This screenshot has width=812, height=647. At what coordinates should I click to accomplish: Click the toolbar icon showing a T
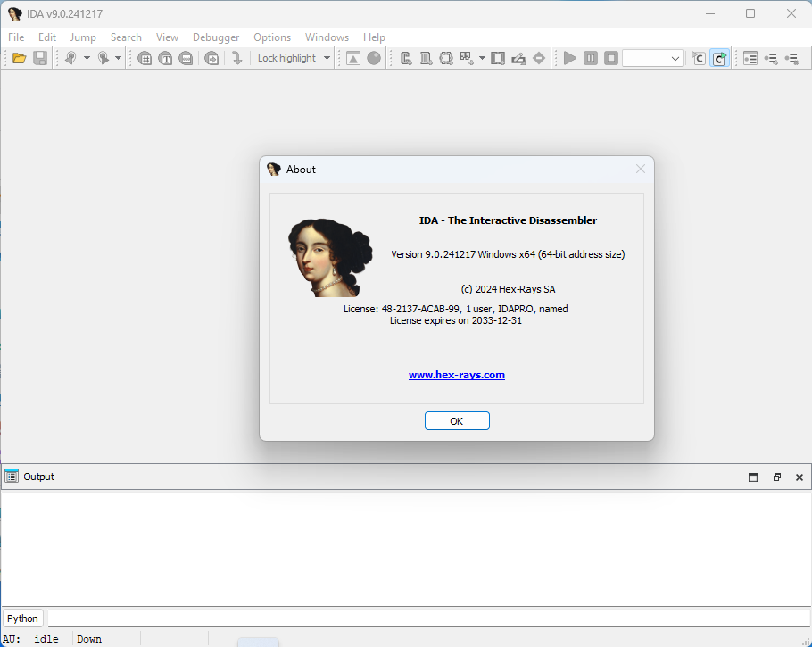point(165,58)
